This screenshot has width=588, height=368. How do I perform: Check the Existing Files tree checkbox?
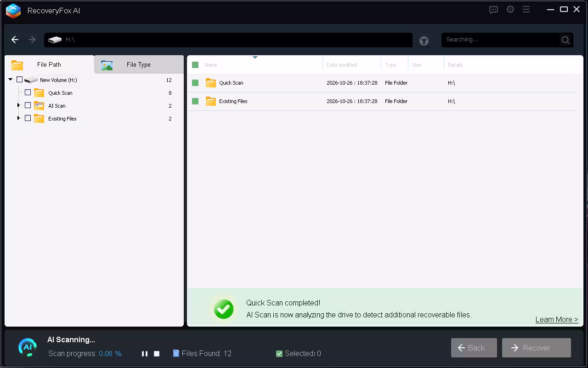click(x=28, y=118)
